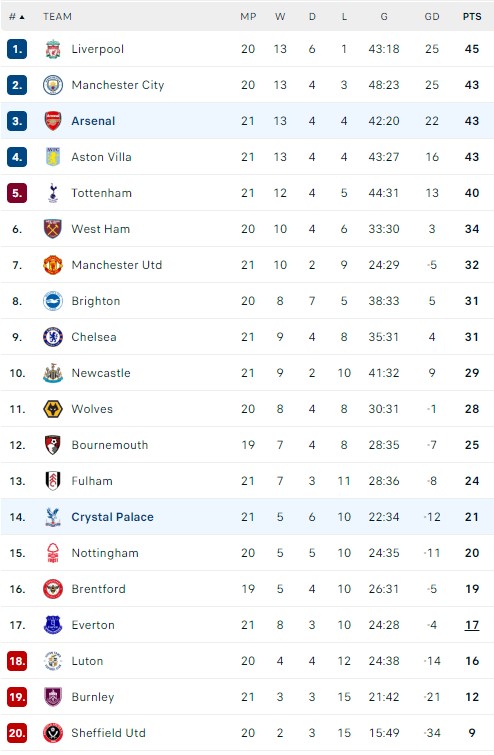Click the Tottenham cockerel logo
The image size is (494, 755).
[x=53, y=193]
